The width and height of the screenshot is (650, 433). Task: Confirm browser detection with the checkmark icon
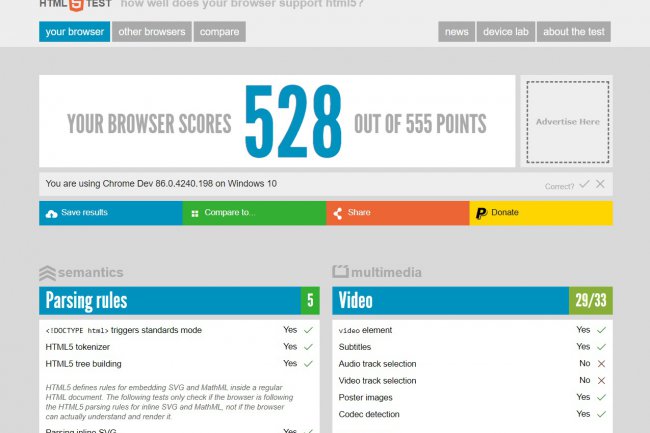pos(584,184)
